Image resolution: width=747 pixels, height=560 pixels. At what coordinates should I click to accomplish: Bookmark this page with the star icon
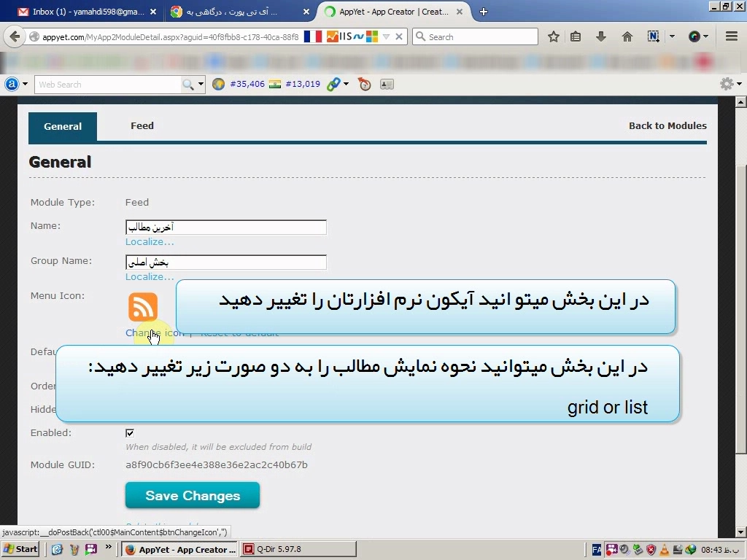(x=553, y=36)
